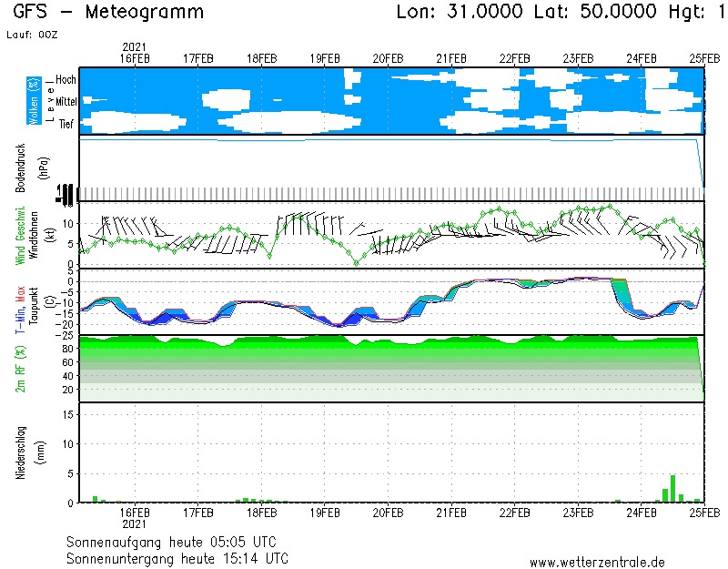Select the Bodendruck (hPa) axis label
Image resolution: width=728 pixels, height=569 pixels.
coord(26,168)
